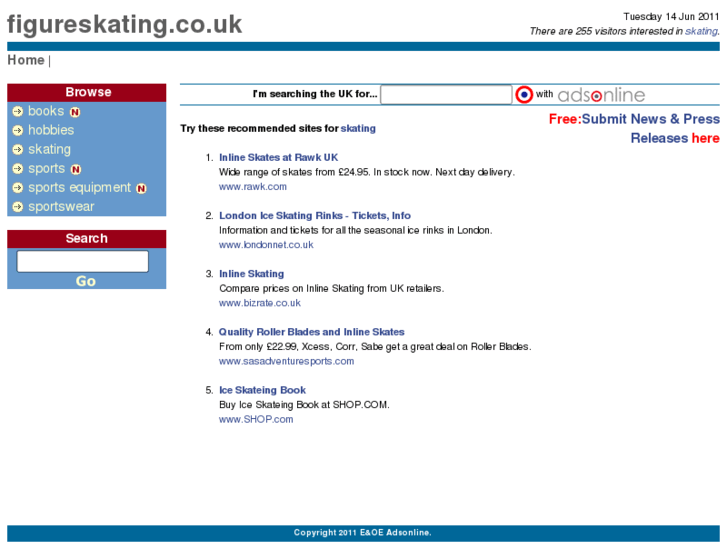The image size is (727, 545).
Task: Open the Ice Skateing Book listing
Action: click(262, 391)
